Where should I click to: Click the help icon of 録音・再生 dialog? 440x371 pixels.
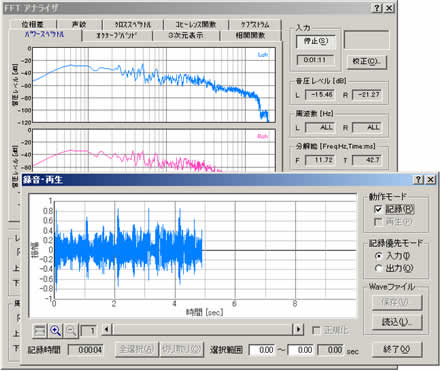pos(419,180)
